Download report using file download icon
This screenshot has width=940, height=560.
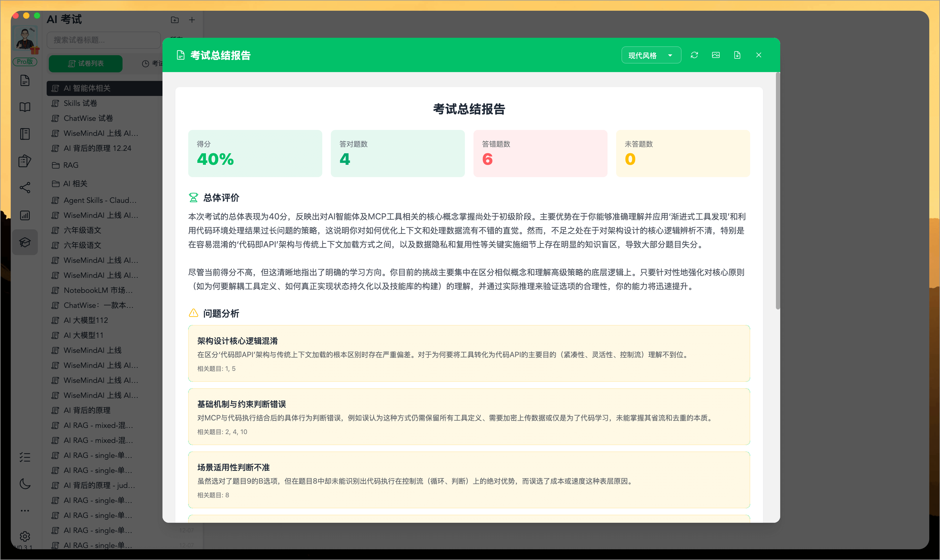pyautogui.click(x=737, y=55)
